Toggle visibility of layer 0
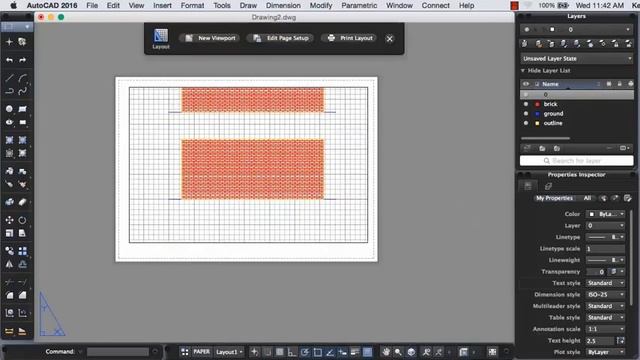The height and width of the screenshot is (360, 640). pos(526,94)
